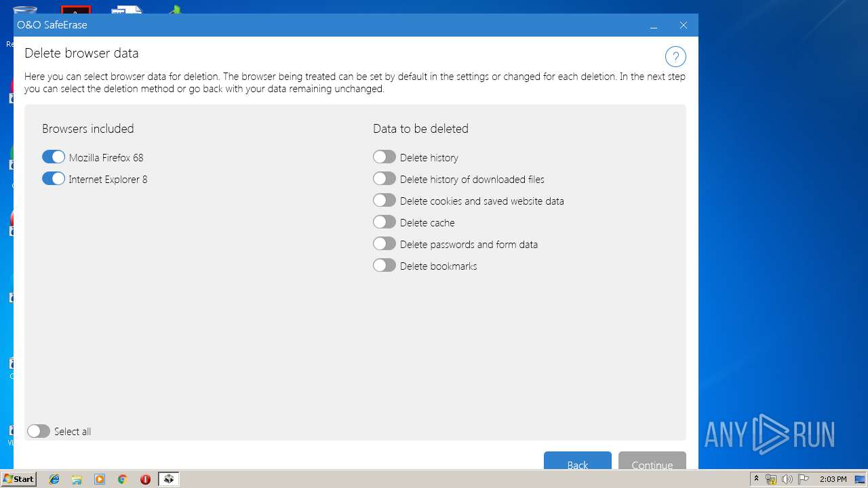Enable the Delete history switch
868x488 pixels.
[384, 157]
